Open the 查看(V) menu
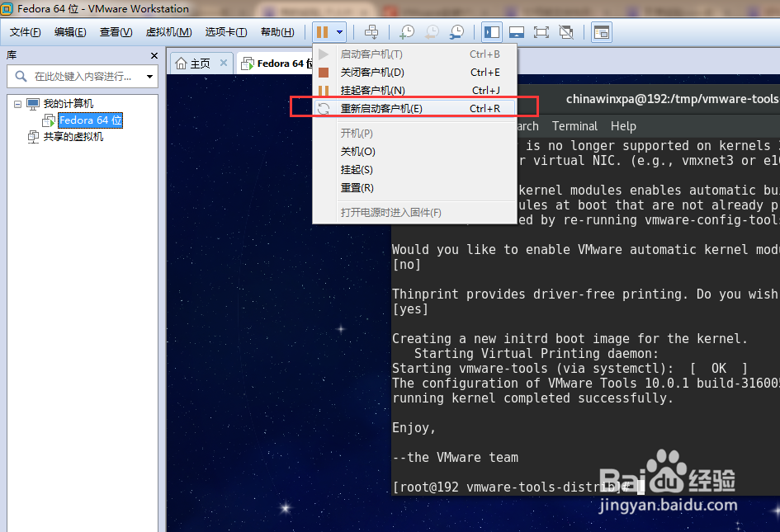Screen dimensions: 780x532 point(116,32)
